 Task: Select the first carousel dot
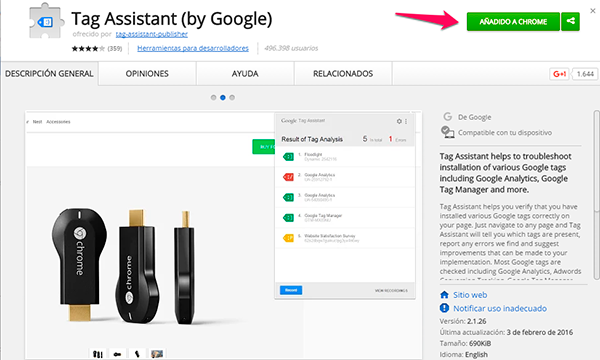coord(214,98)
